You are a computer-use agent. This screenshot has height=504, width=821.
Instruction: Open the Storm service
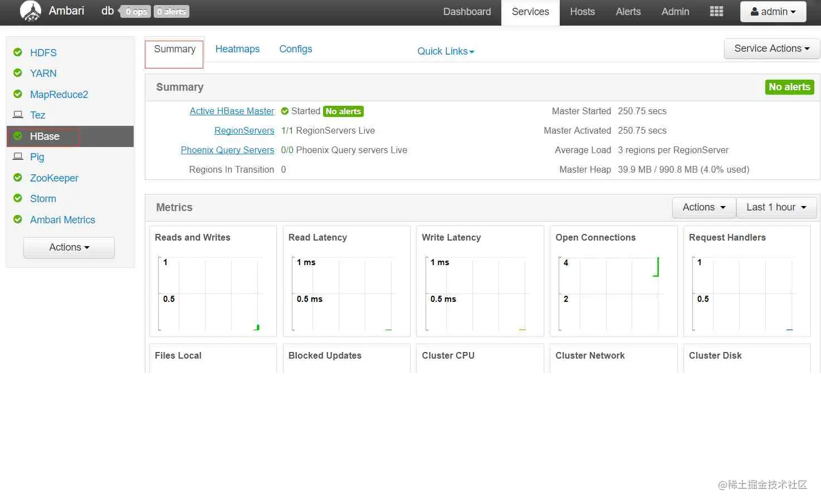pos(43,199)
